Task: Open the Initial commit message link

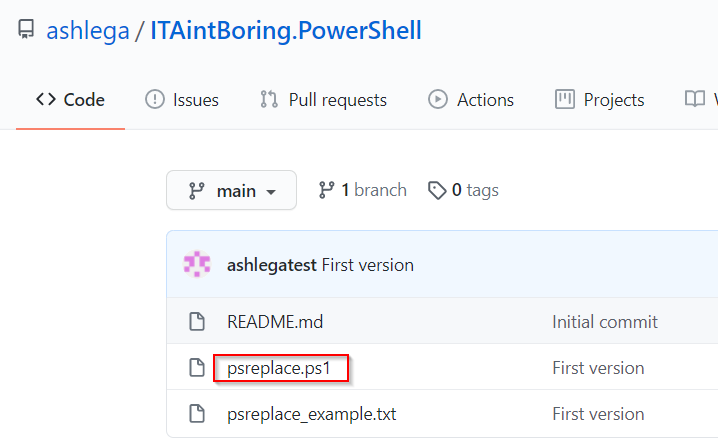Action: click(x=605, y=322)
